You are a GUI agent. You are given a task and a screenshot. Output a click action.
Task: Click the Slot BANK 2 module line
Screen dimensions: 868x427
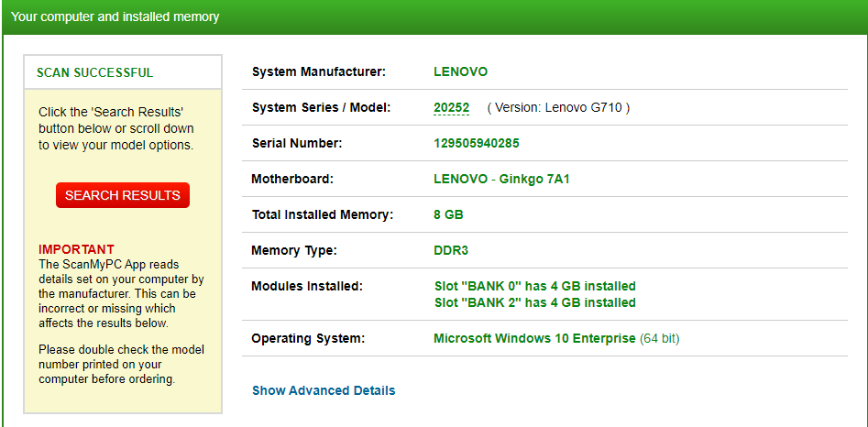[x=534, y=302]
